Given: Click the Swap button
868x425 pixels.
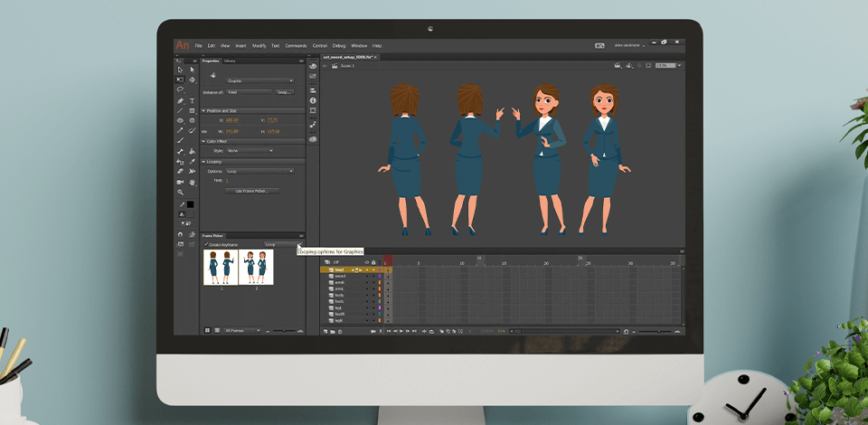Looking at the screenshot, I should click(284, 91).
